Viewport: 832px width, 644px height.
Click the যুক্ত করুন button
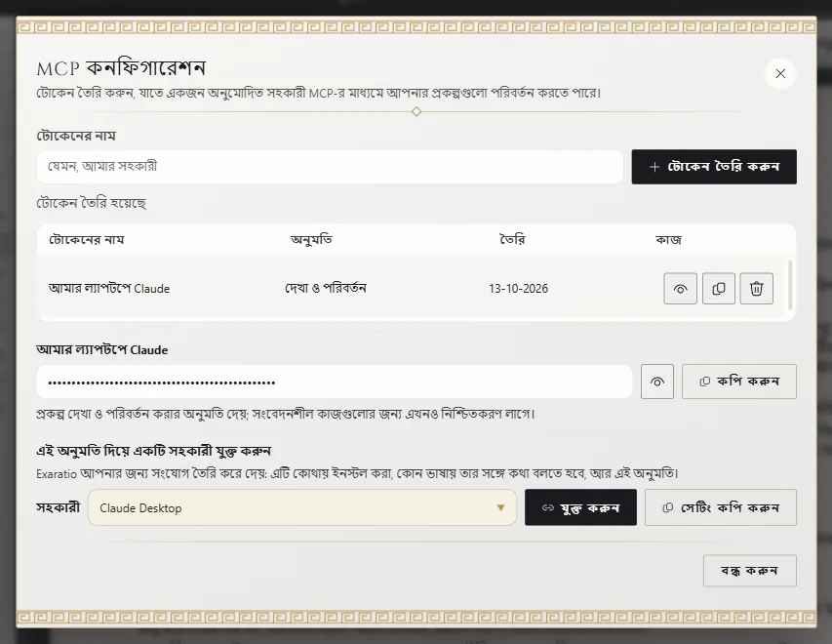point(580,507)
